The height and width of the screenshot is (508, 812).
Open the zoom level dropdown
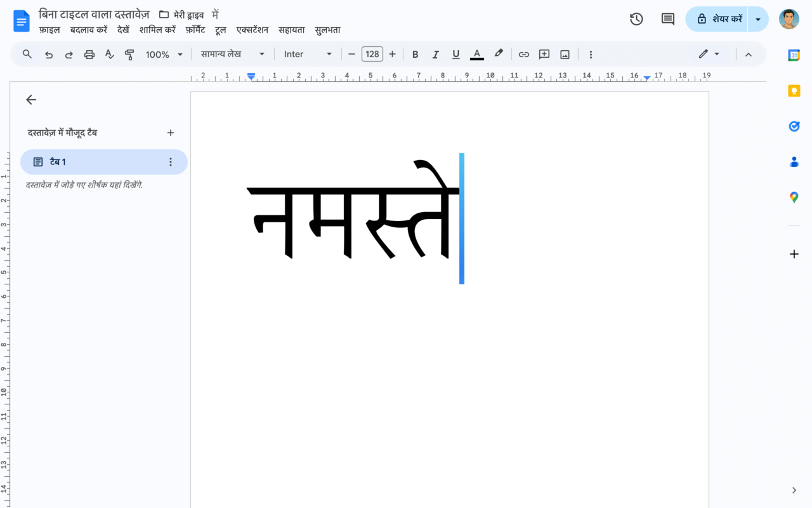click(164, 54)
